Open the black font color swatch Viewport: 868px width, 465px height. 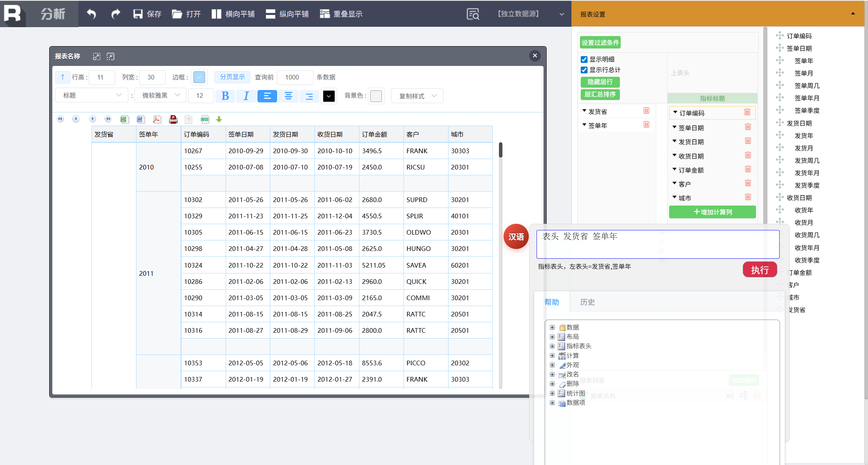328,96
